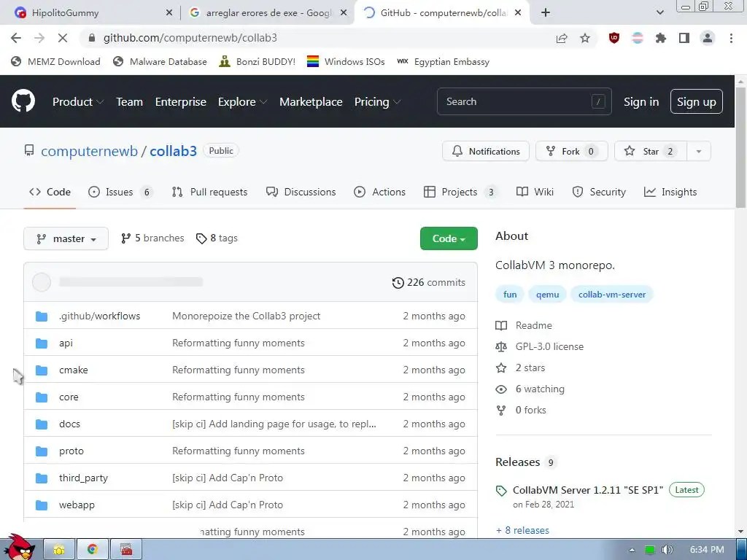This screenshot has height=560, width=747.
Task: Star the collab3 repository
Action: tap(651, 152)
